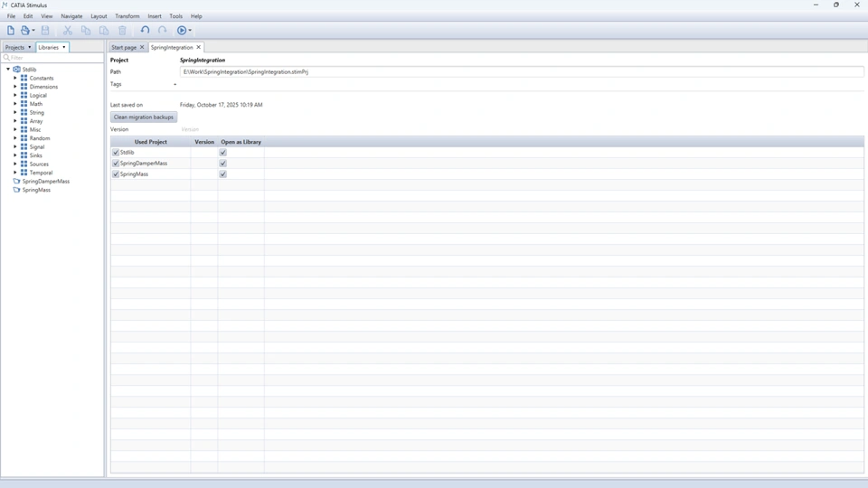The height and width of the screenshot is (488, 868).
Task: Click the Copy toolbar icon
Action: [86, 31]
